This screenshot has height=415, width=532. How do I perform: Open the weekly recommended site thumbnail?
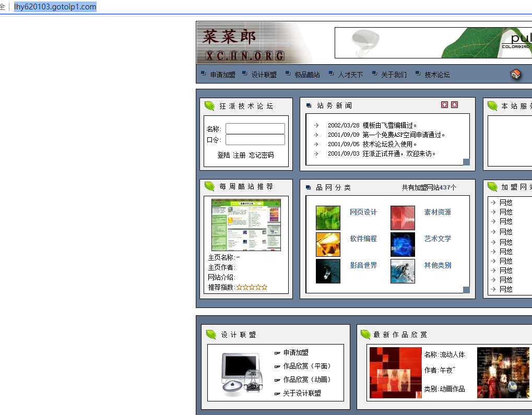(246, 225)
